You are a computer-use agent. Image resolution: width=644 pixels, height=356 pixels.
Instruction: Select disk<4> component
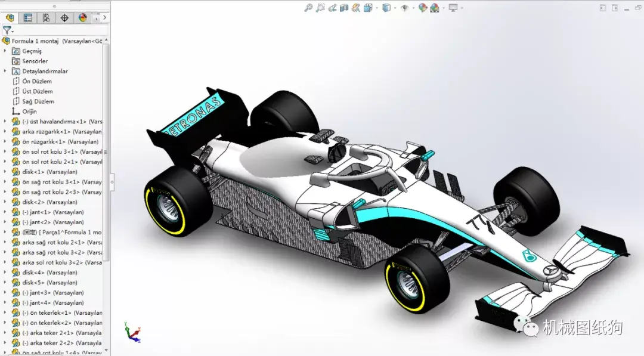point(44,273)
